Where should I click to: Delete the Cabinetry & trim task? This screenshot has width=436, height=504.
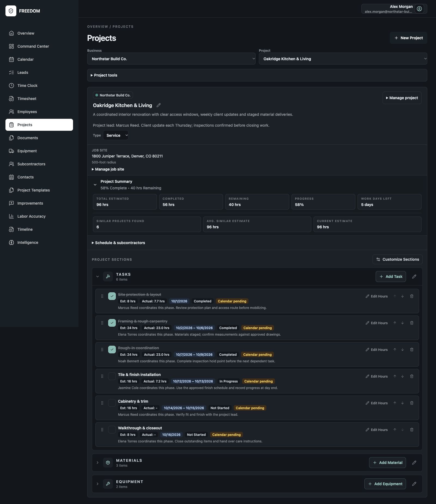[x=412, y=403]
